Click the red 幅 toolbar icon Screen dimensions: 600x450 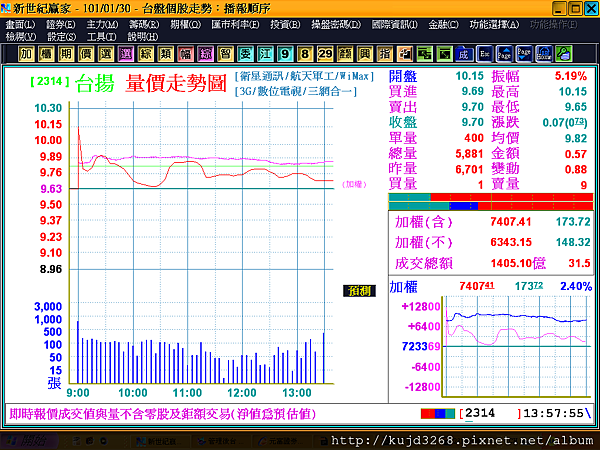(x=185, y=54)
